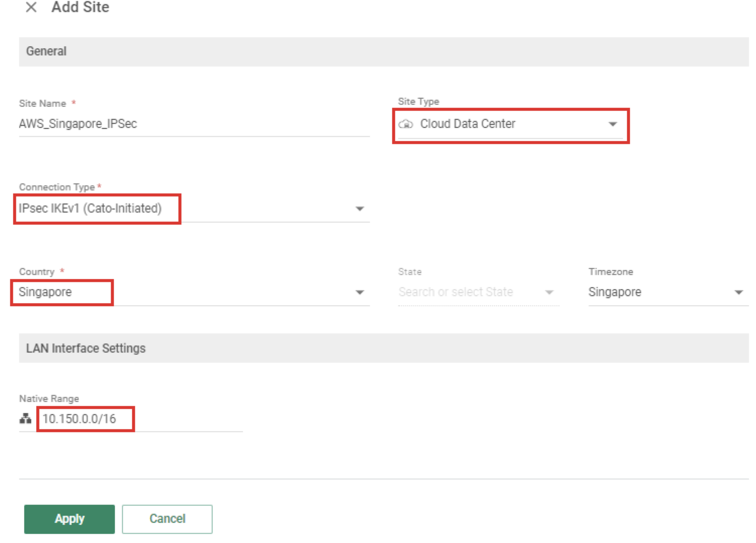Click the IPsec IKEv1 (Cato-Initiated) value

click(90, 209)
